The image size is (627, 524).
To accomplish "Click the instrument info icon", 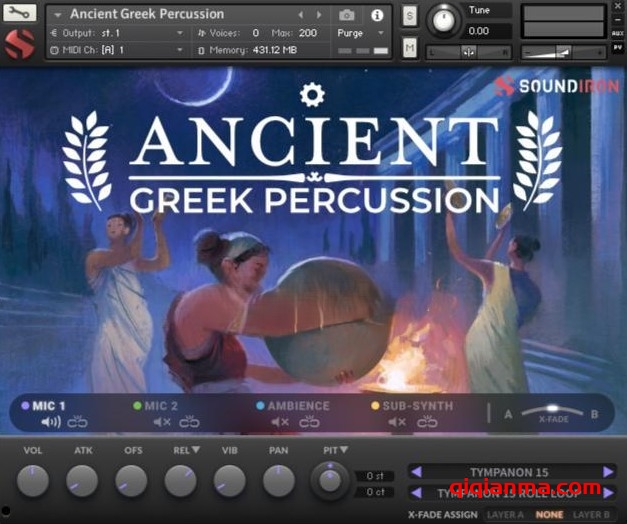I will click(x=377, y=15).
